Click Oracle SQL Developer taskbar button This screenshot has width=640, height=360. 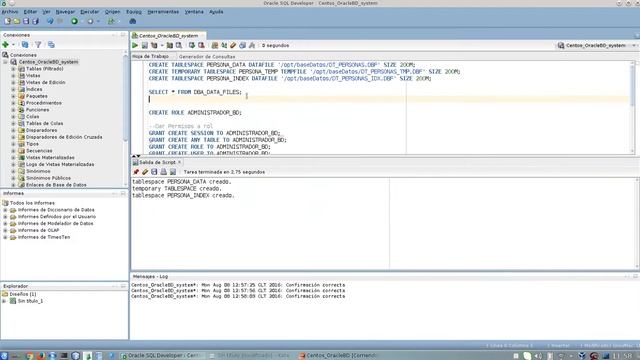pyautogui.click(x=163, y=356)
